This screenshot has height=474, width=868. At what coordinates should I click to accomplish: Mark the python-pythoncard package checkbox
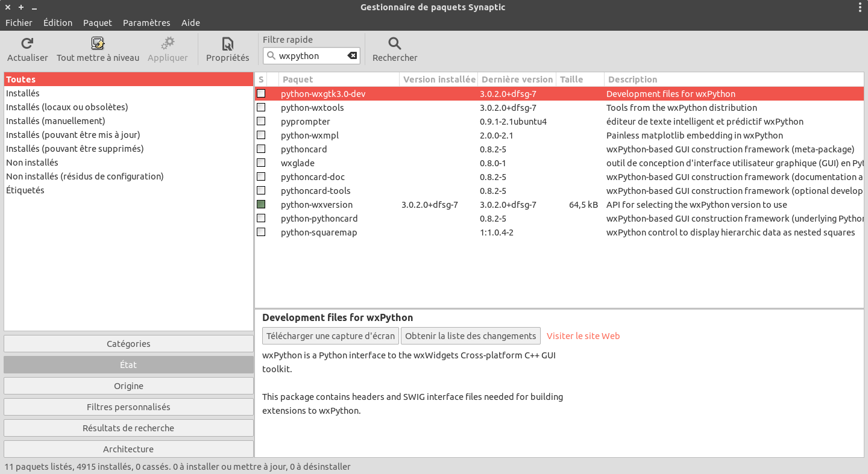[x=261, y=218]
